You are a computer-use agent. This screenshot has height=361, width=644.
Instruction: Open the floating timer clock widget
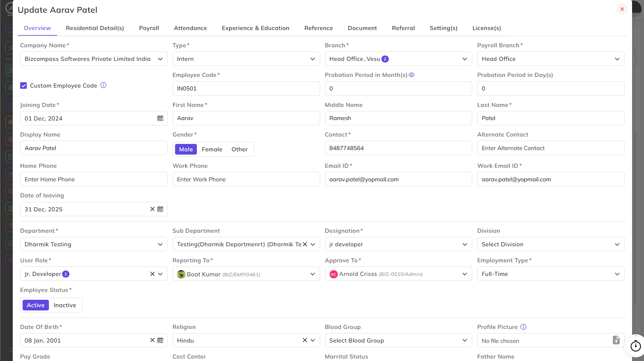635,346
